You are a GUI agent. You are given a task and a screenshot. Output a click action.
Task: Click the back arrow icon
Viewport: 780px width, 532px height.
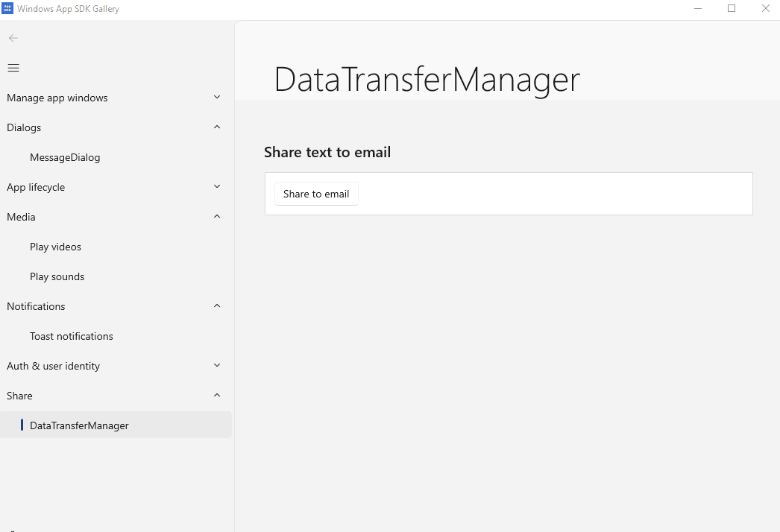(x=13, y=38)
